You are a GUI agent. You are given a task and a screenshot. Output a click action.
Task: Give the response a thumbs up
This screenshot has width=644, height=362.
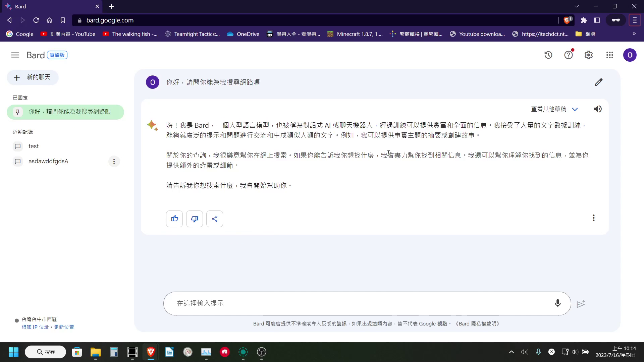(174, 219)
